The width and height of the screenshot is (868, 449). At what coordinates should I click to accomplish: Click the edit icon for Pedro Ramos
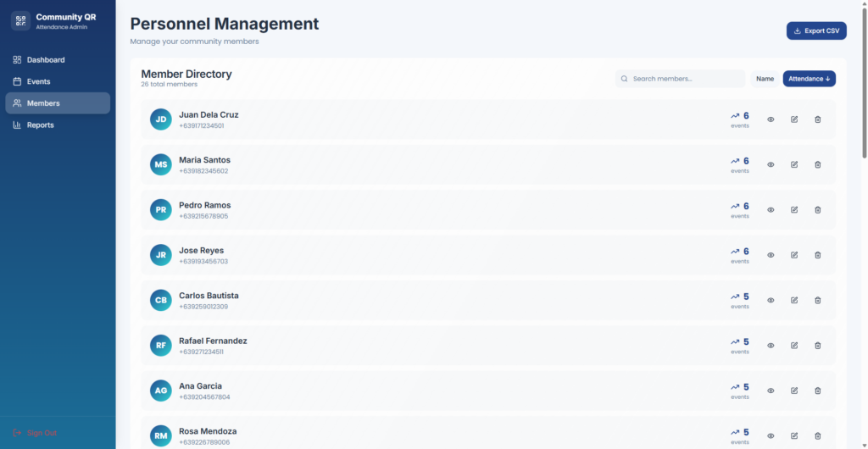point(794,210)
